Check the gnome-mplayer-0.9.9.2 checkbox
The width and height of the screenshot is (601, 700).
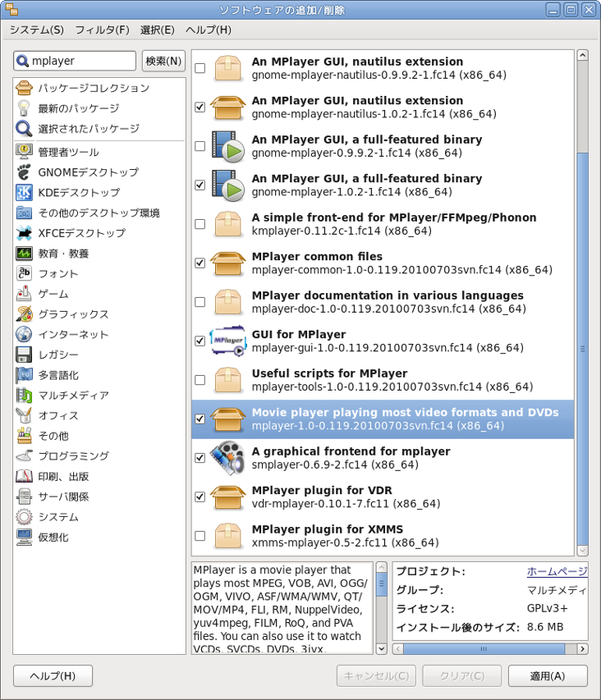pos(200,146)
